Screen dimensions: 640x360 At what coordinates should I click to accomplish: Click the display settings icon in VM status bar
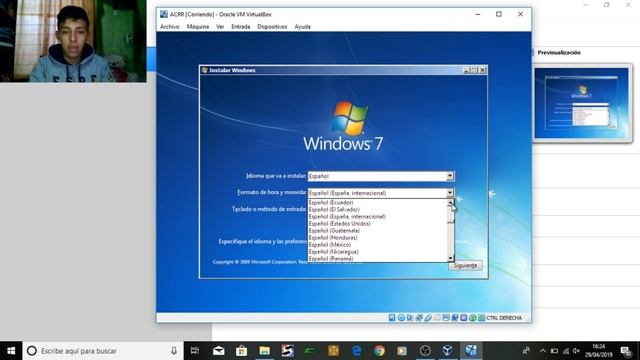point(446,318)
